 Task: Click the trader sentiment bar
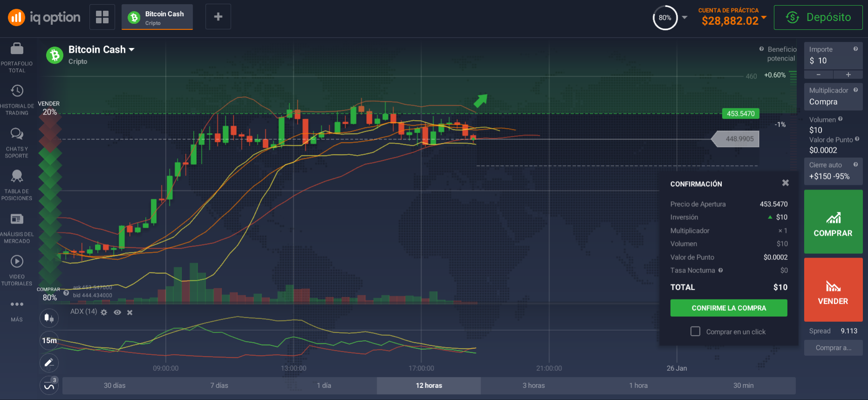pos(49,200)
